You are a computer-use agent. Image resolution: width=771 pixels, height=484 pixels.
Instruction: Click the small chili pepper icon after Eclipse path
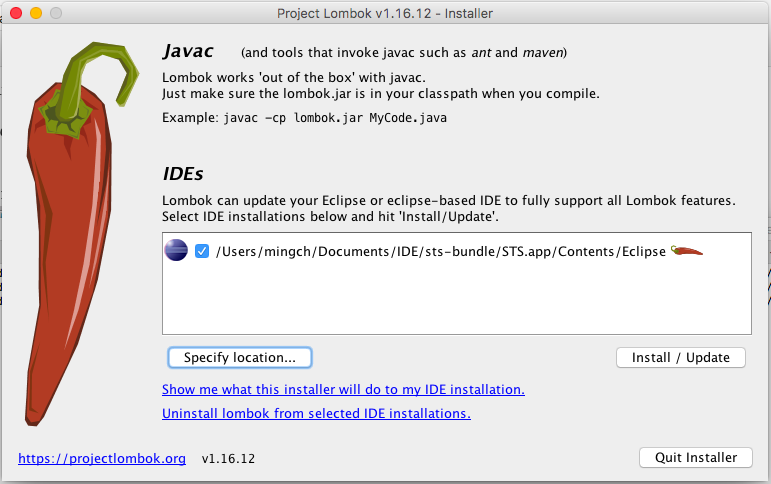click(x=687, y=251)
